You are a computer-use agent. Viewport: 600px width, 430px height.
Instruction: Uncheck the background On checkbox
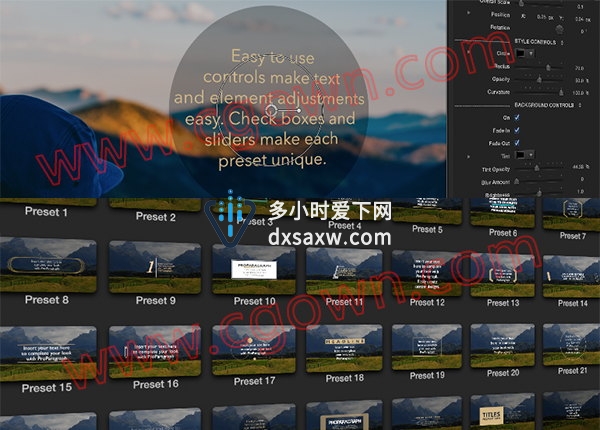point(517,117)
